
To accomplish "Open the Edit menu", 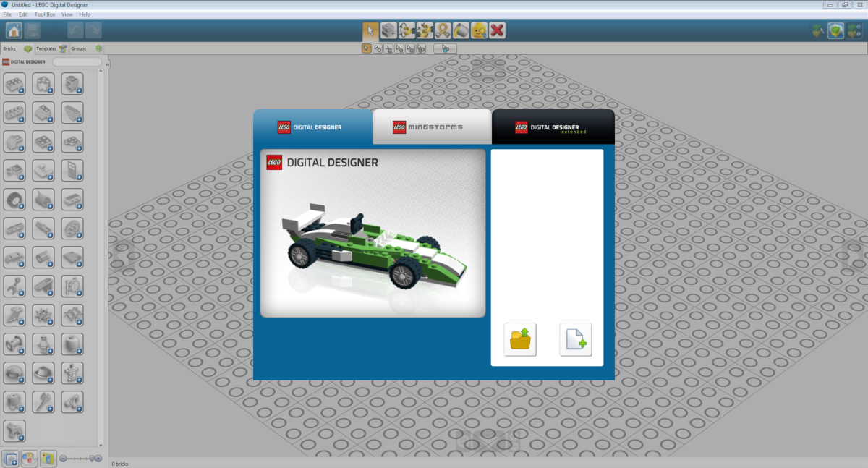I will tap(24, 14).
